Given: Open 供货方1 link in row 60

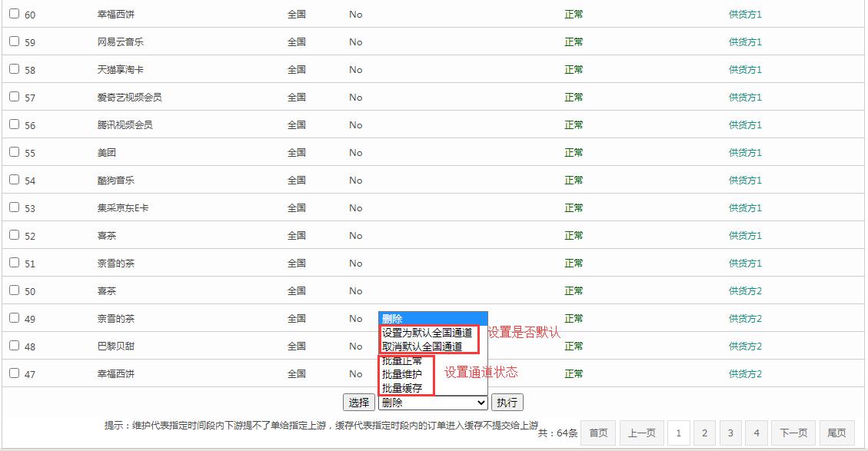Looking at the screenshot, I should pos(745,15).
